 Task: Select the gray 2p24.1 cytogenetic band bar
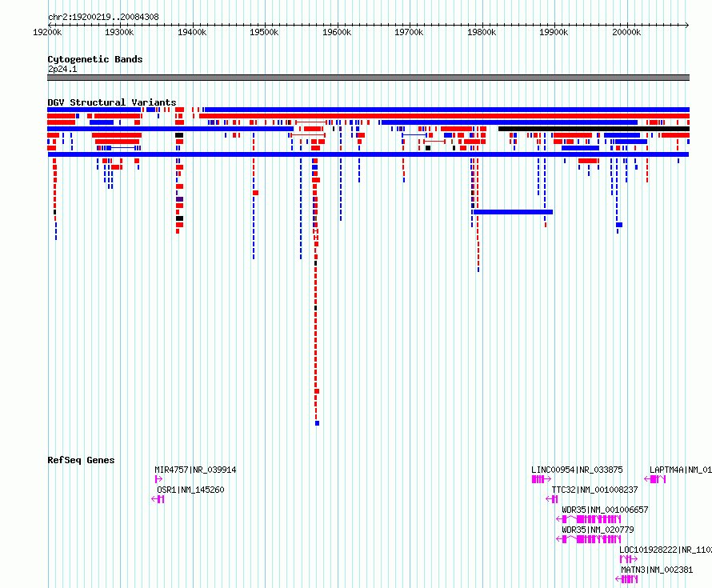click(368, 78)
